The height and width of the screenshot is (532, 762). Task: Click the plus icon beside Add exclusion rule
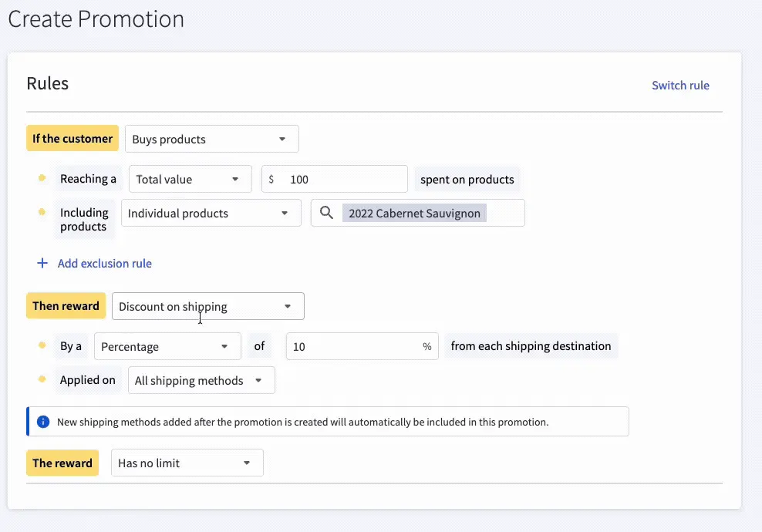42,263
